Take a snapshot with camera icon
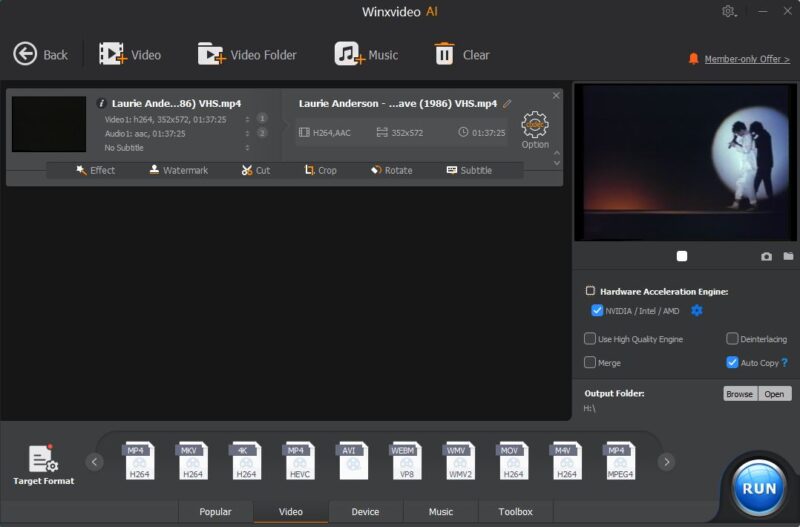This screenshot has width=800, height=527. (x=766, y=256)
